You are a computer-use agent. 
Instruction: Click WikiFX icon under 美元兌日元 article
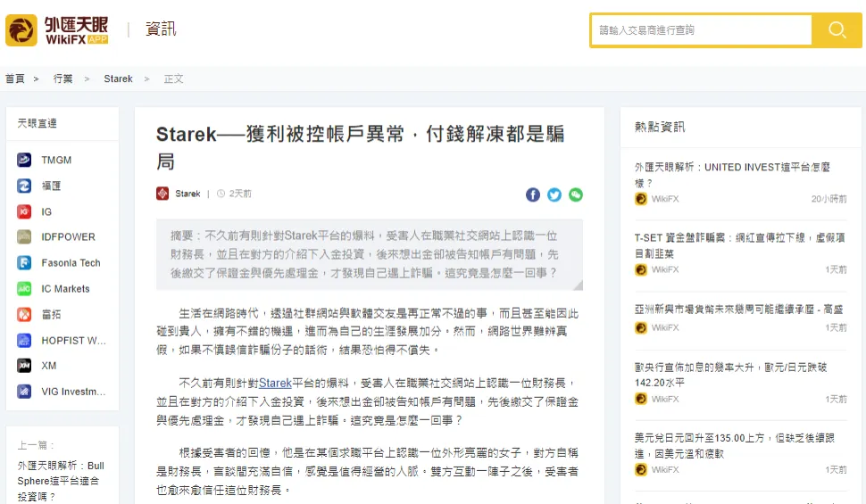tap(641, 470)
